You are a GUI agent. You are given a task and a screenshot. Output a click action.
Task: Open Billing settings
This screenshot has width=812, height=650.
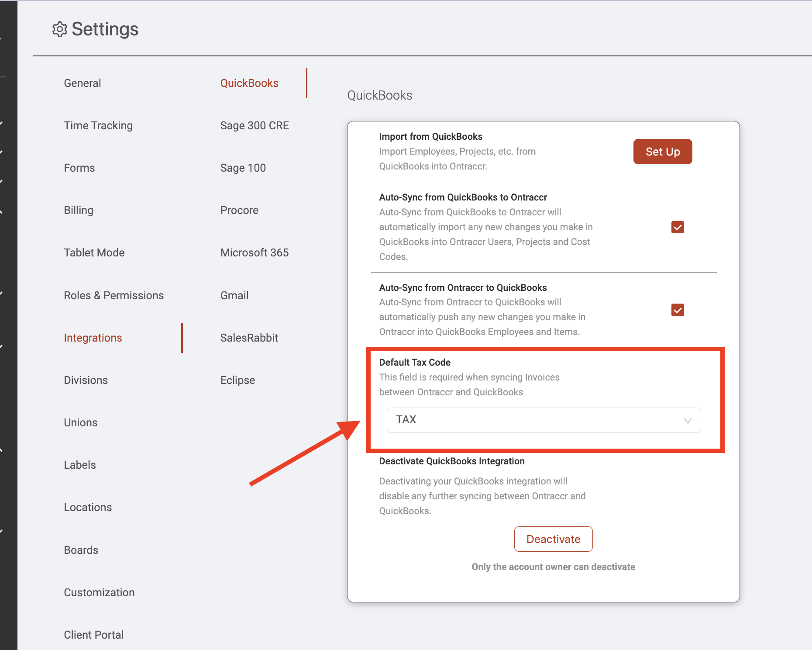click(x=79, y=210)
